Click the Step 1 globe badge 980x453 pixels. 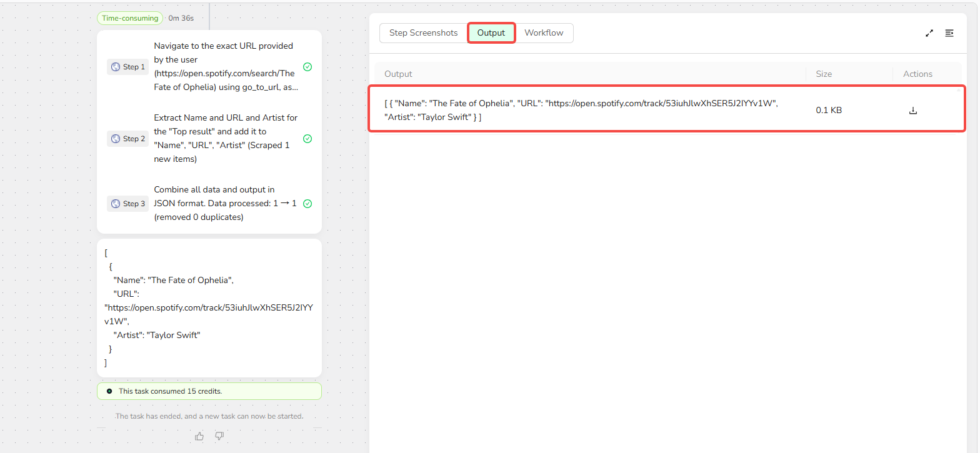tap(127, 67)
